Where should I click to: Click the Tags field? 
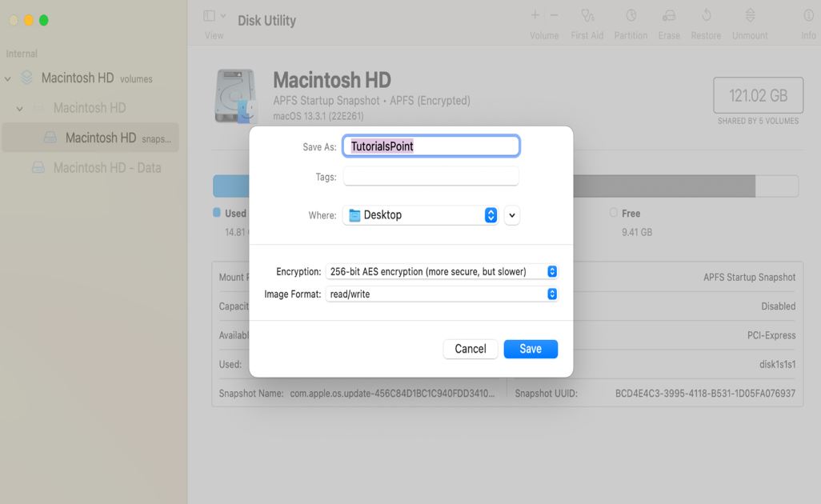(x=431, y=176)
